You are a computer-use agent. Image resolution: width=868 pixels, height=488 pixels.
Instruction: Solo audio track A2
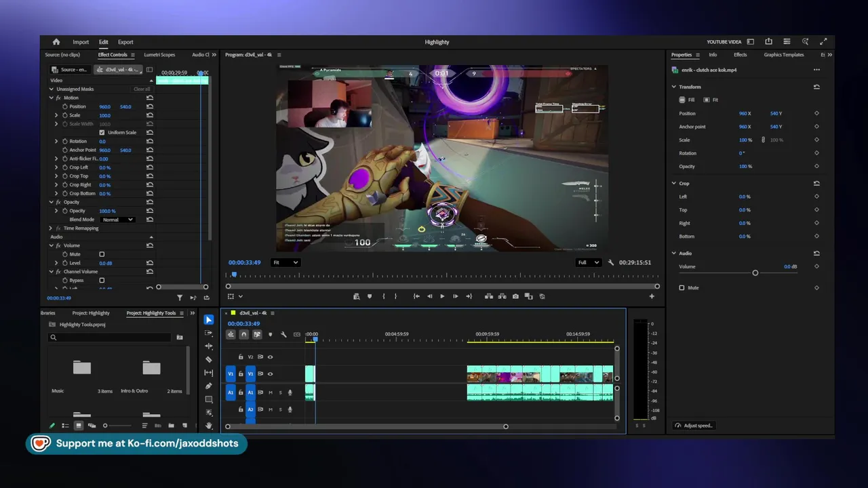coord(280,409)
